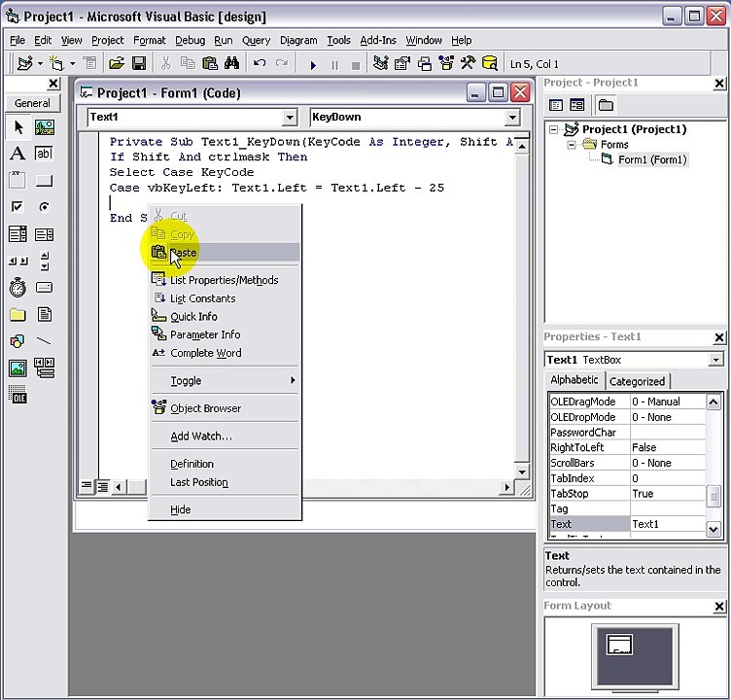Close the Properties panel
Image resolution: width=731 pixels, height=700 pixels.
pyautogui.click(x=719, y=337)
